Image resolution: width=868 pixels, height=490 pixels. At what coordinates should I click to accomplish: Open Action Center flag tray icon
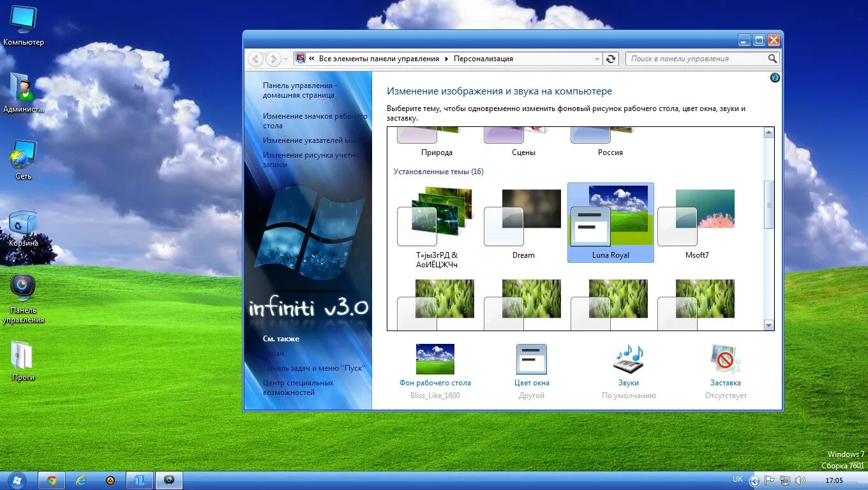tap(770, 480)
